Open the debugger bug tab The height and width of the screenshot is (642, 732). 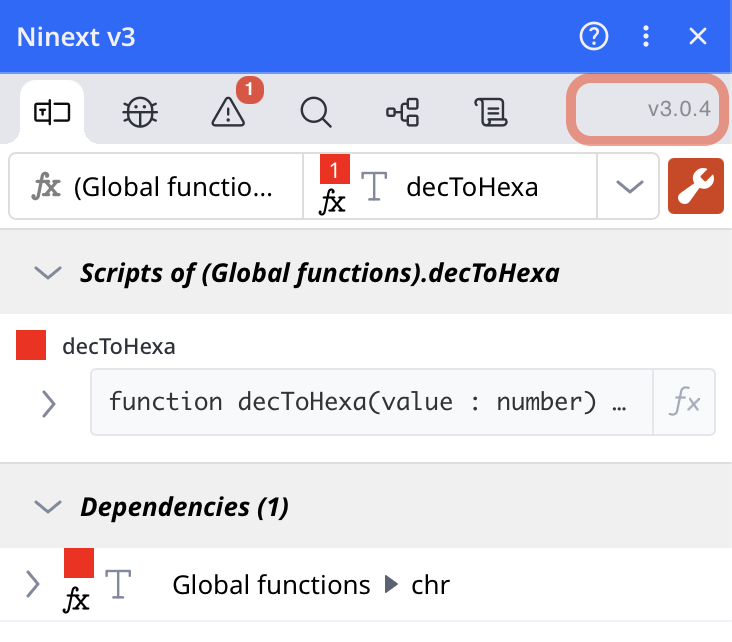pyautogui.click(x=140, y=112)
